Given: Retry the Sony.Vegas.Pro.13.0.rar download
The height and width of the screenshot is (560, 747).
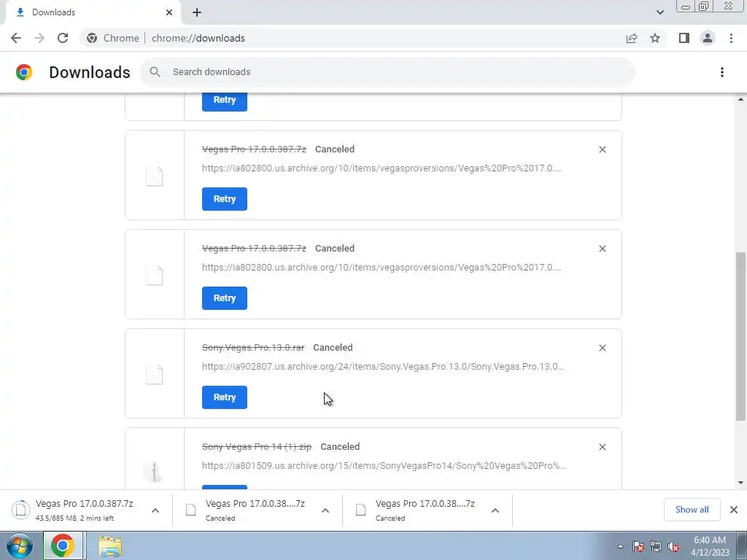Looking at the screenshot, I should pos(225,397).
